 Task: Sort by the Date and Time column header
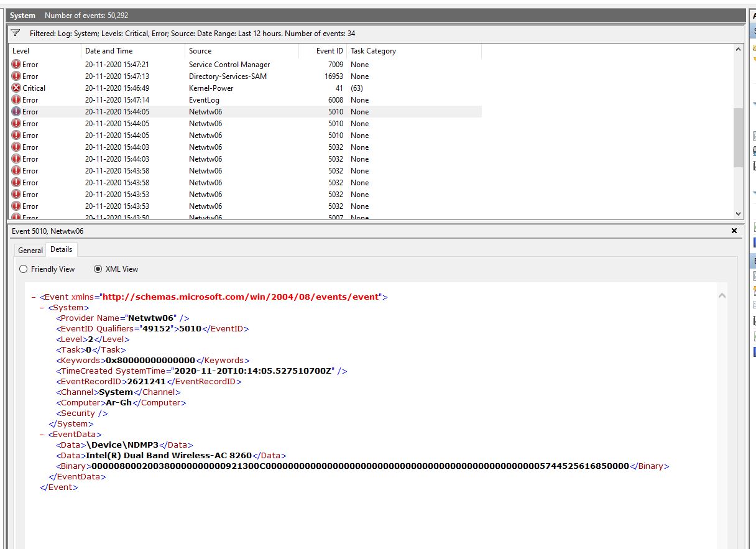133,51
